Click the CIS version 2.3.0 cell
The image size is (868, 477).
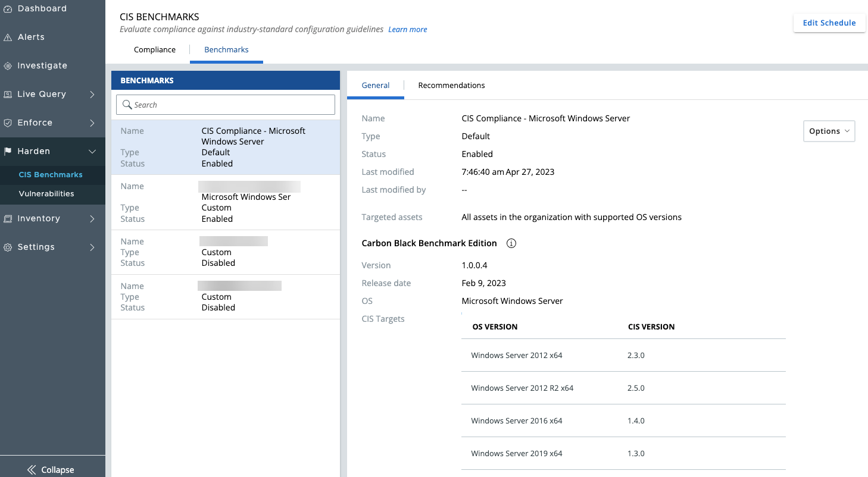(636, 356)
